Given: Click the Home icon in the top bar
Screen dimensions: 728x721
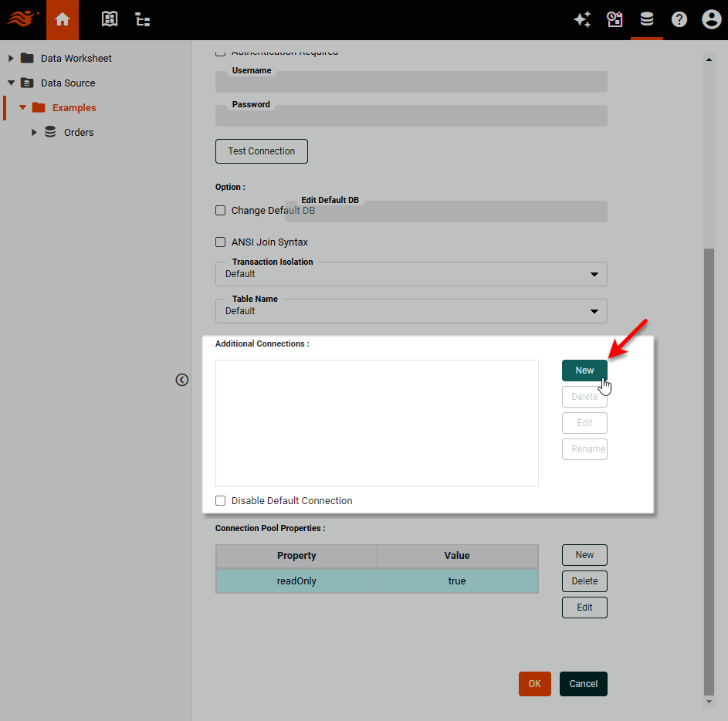Looking at the screenshot, I should (62, 19).
